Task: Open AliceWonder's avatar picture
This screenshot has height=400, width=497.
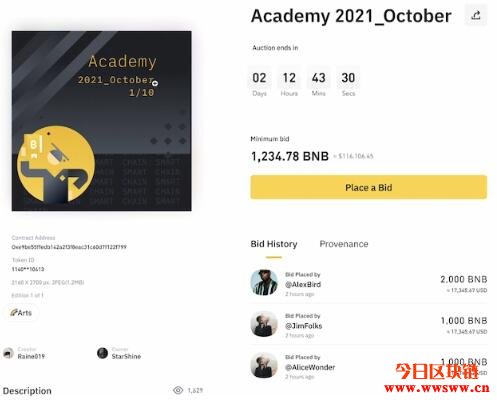Action: point(264,366)
